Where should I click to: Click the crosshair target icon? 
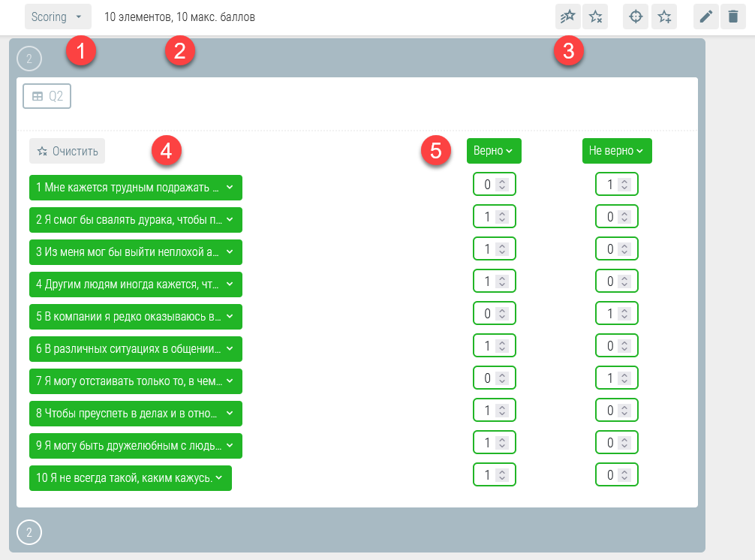tap(636, 17)
